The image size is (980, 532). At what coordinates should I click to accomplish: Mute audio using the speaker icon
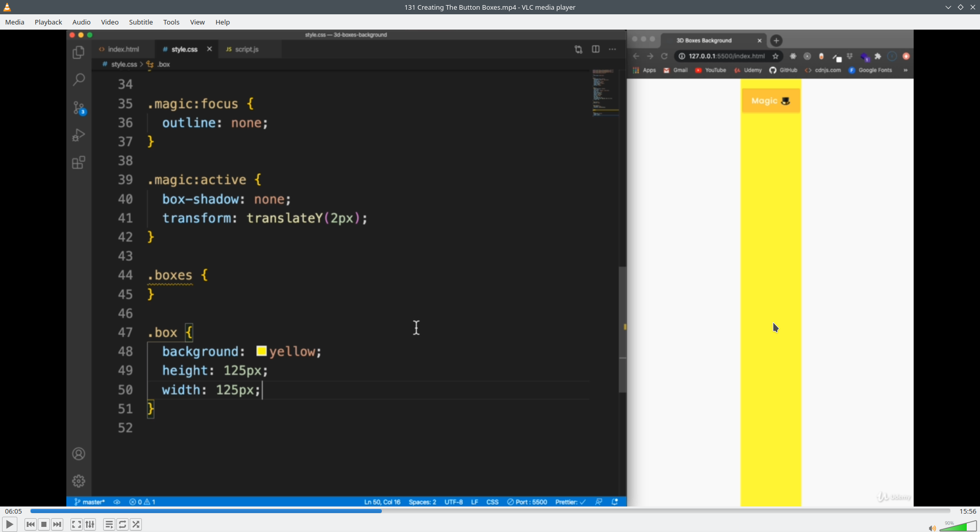[932, 528]
